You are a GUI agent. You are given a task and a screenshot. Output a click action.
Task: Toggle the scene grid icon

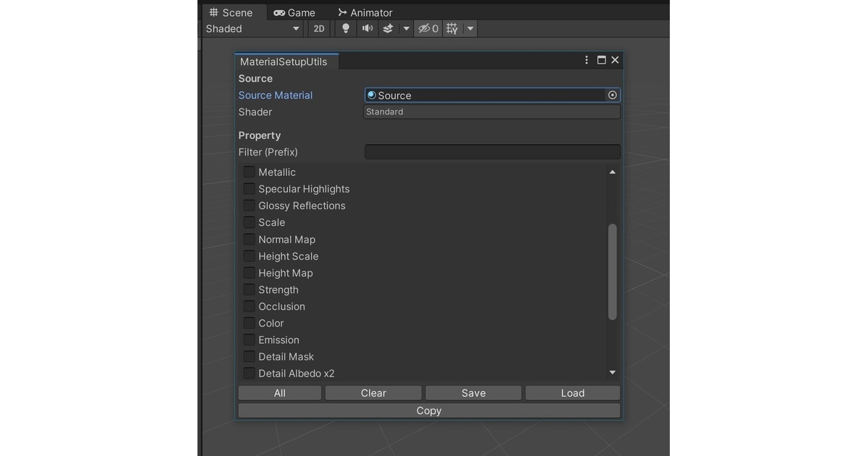pyautogui.click(x=452, y=29)
